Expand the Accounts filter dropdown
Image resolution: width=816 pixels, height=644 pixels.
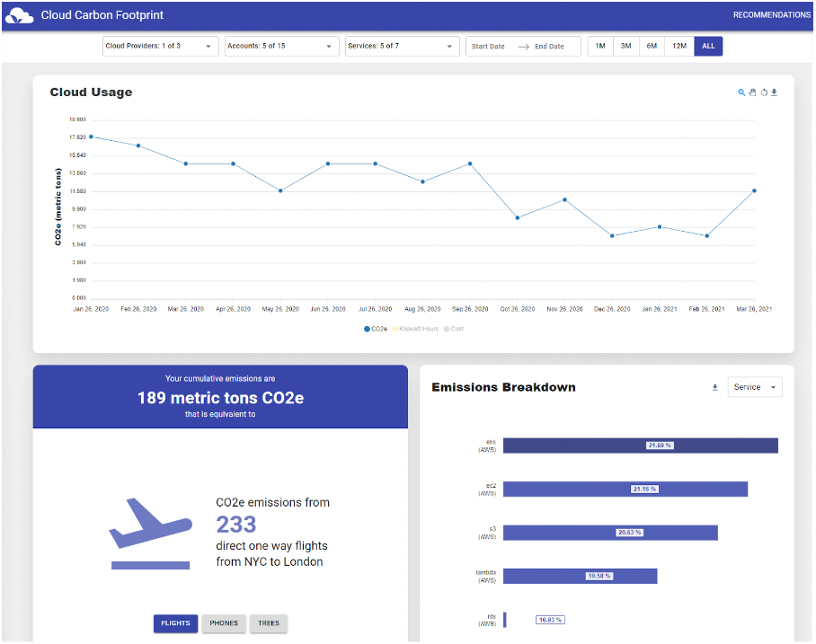(281, 47)
